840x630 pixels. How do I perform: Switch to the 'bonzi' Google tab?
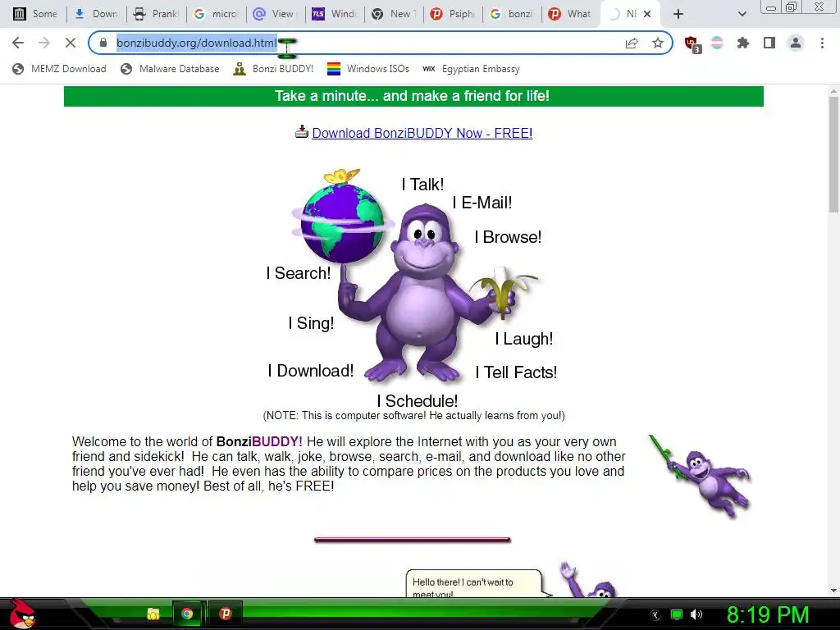(x=512, y=14)
